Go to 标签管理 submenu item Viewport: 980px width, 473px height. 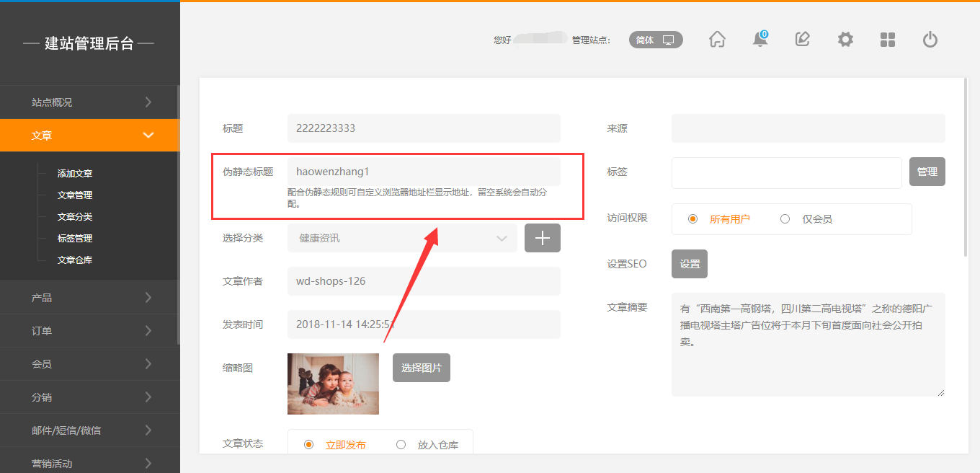point(75,239)
